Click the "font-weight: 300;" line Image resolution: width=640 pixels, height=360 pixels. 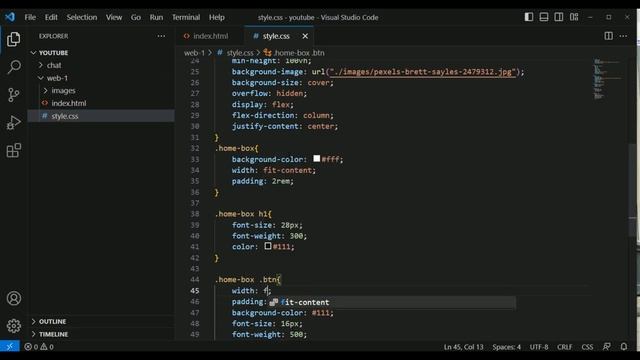[269, 236]
